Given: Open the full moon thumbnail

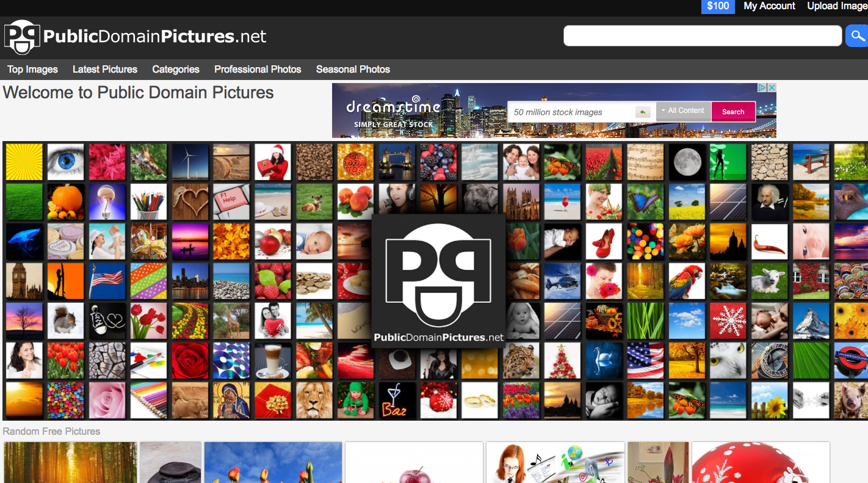Looking at the screenshot, I should click(687, 162).
